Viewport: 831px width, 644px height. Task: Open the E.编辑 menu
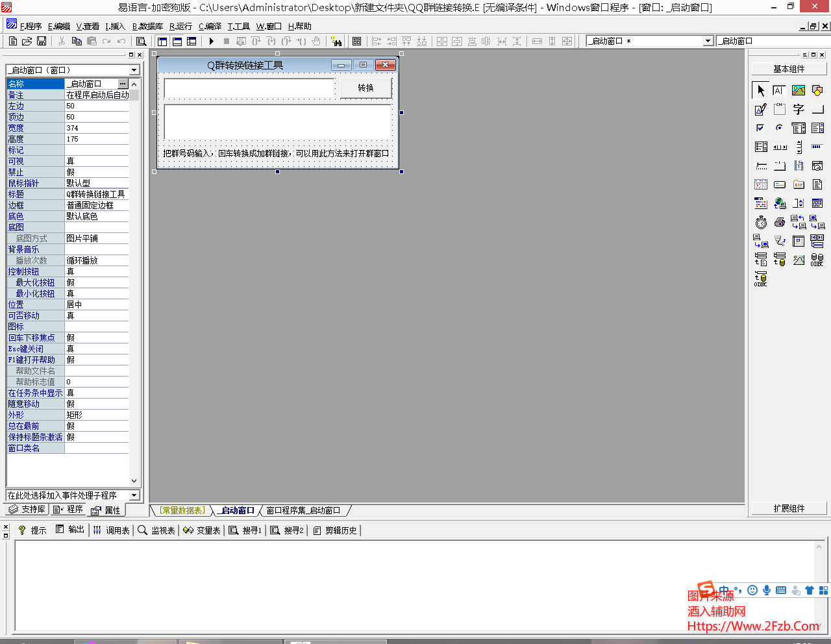coord(59,26)
